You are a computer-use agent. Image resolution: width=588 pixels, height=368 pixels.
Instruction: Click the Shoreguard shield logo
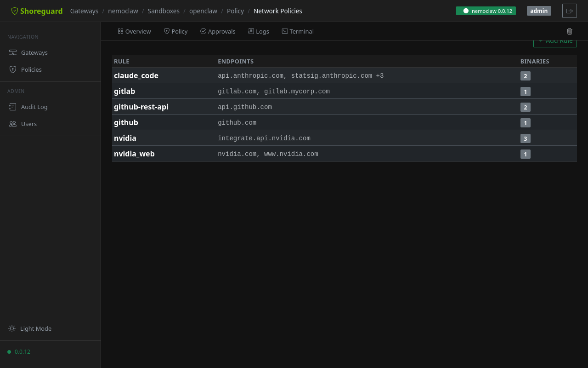[x=14, y=11]
